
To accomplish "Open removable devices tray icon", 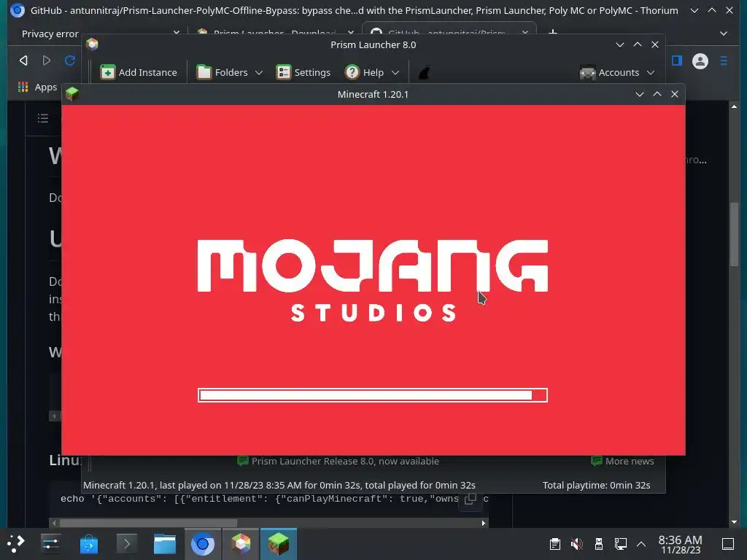I will (x=599, y=544).
